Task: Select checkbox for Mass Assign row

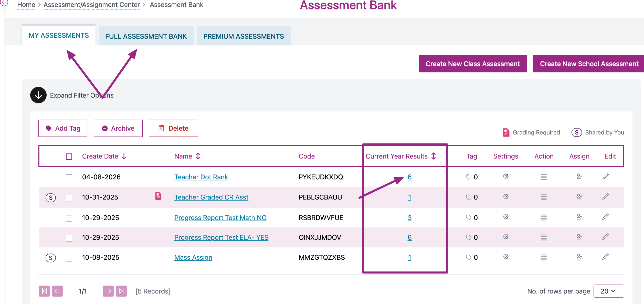Action: click(69, 258)
